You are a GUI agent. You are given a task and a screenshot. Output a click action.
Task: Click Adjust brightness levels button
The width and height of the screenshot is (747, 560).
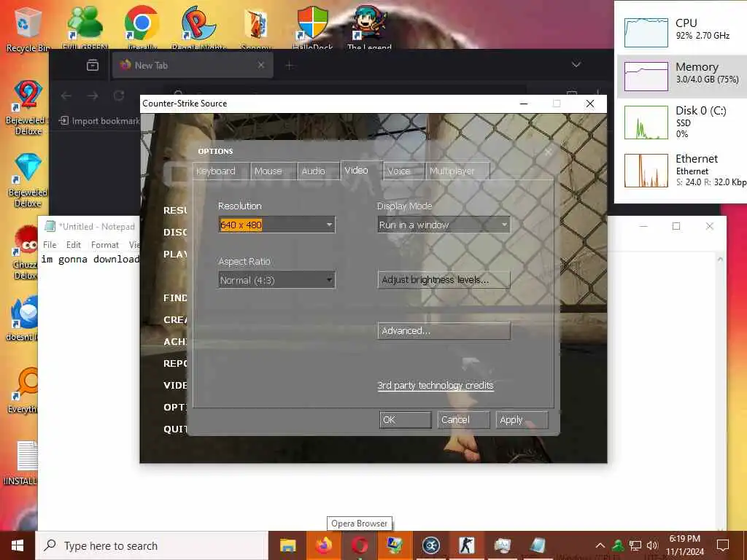444,280
